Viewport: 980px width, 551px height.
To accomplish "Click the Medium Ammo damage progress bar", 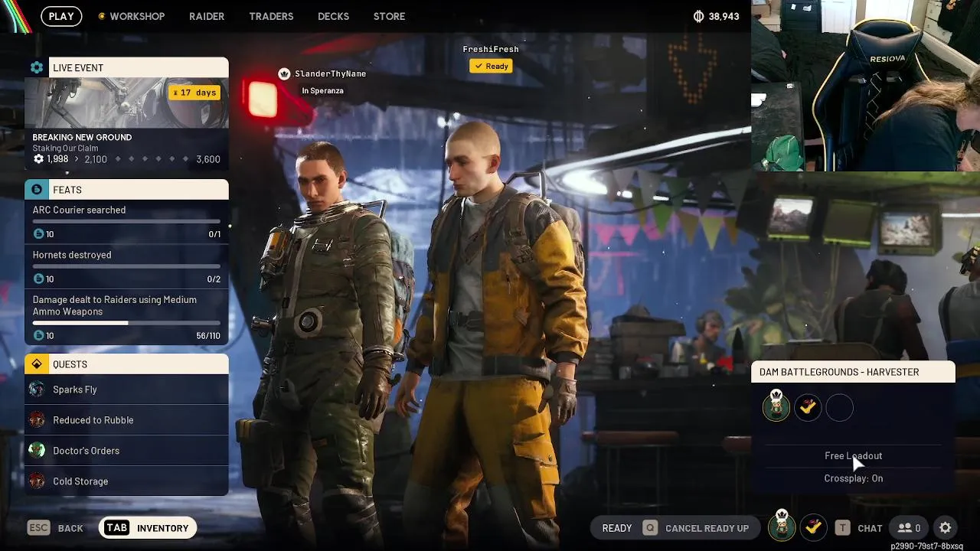I will pyautogui.click(x=126, y=323).
